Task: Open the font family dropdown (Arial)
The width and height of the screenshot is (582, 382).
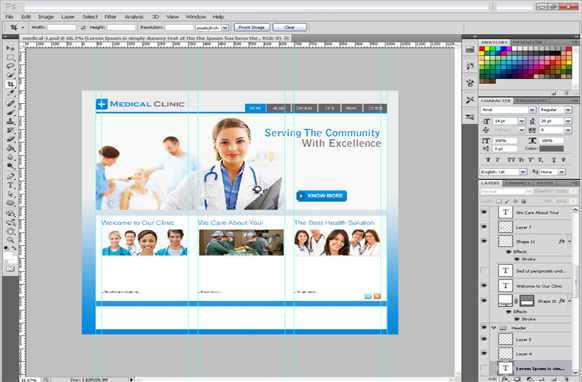Action: tap(532, 110)
